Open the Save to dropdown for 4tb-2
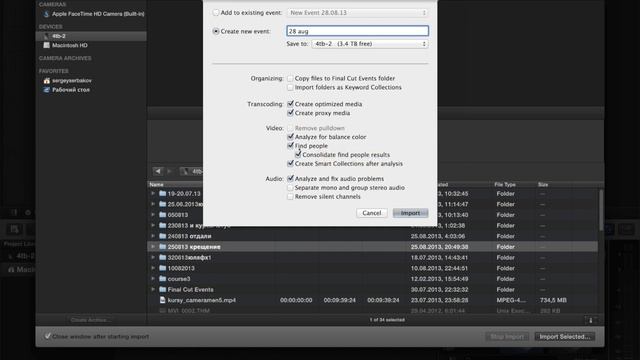Screen dimensions: 640x360 [370, 44]
